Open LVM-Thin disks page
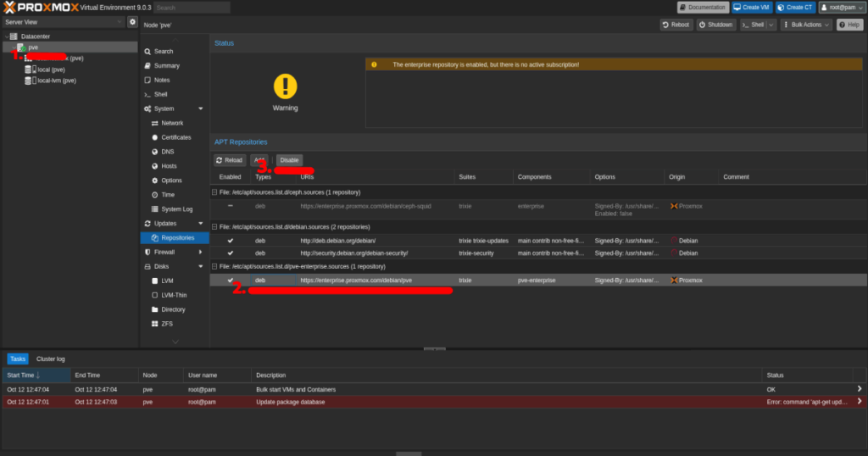868x456 pixels. [x=175, y=296]
